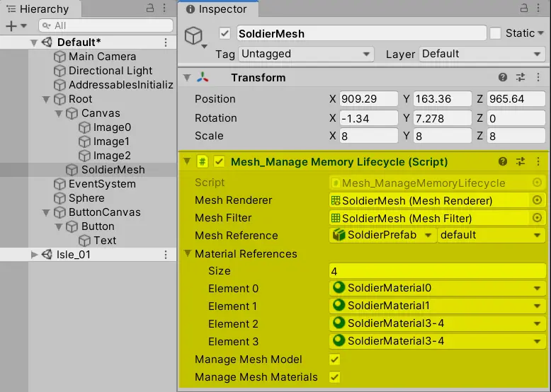Viewport: 551px width, 392px height.
Task: Open Default scene options three-dot menu
Action: pos(166,42)
